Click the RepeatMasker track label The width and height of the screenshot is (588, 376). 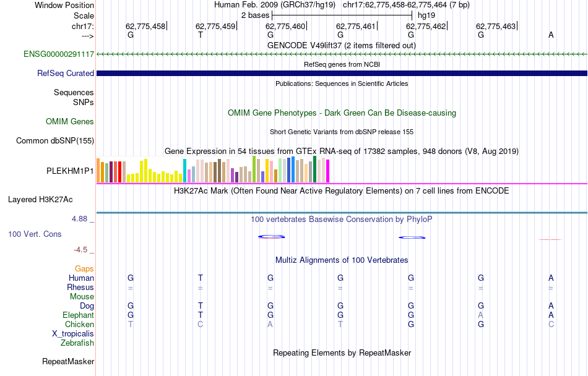coord(68,361)
